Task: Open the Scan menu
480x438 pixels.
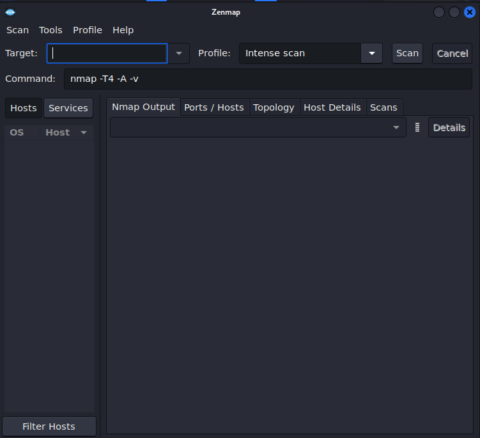Action: click(18, 30)
